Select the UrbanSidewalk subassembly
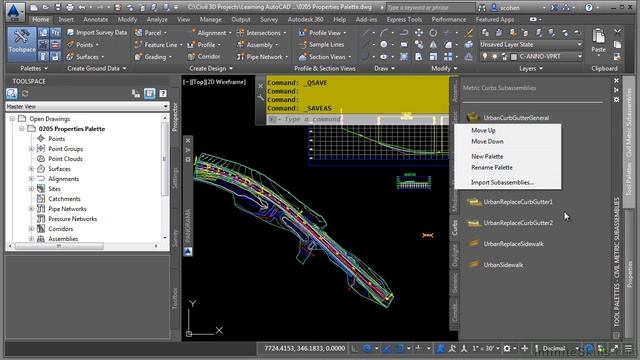The image size is (640, 360). pos(495,265)
